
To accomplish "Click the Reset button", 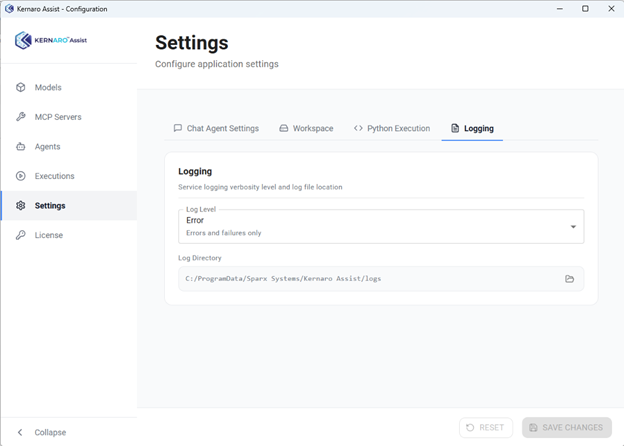I will coord(485,427).
